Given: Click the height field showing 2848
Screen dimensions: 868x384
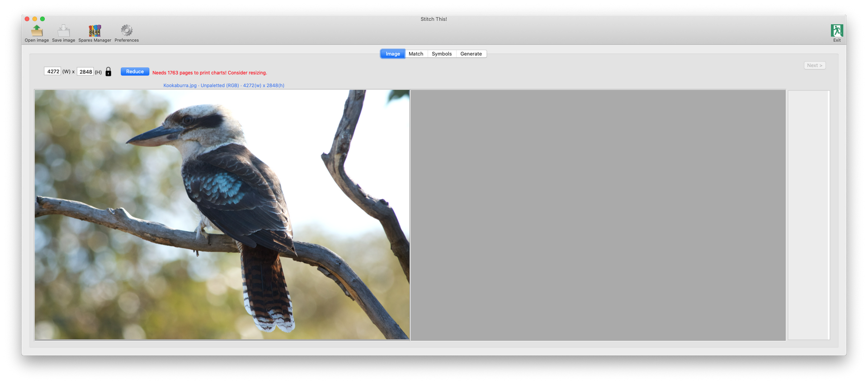Looking at the screenshot, I should coord(85,72).
